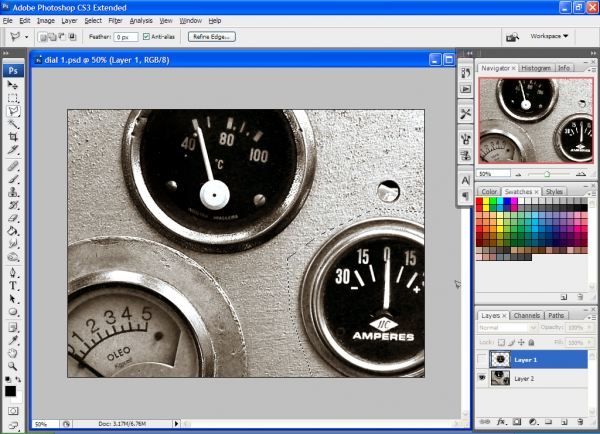Open blend mode Normal dropdown

click(x=507, y=328)
